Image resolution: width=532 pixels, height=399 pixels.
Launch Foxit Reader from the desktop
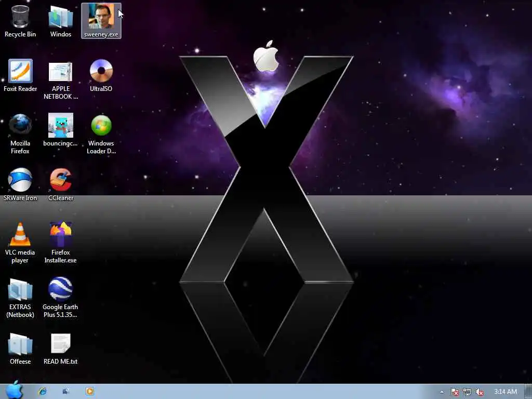pyautogui.click(x=20, y=75)
